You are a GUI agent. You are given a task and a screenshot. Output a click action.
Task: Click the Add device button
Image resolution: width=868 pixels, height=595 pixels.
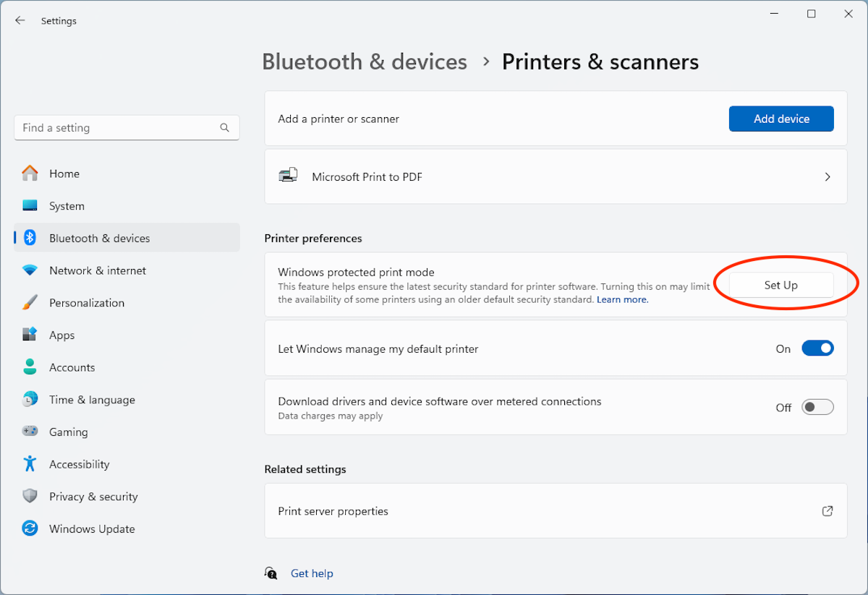click(781, 119)
